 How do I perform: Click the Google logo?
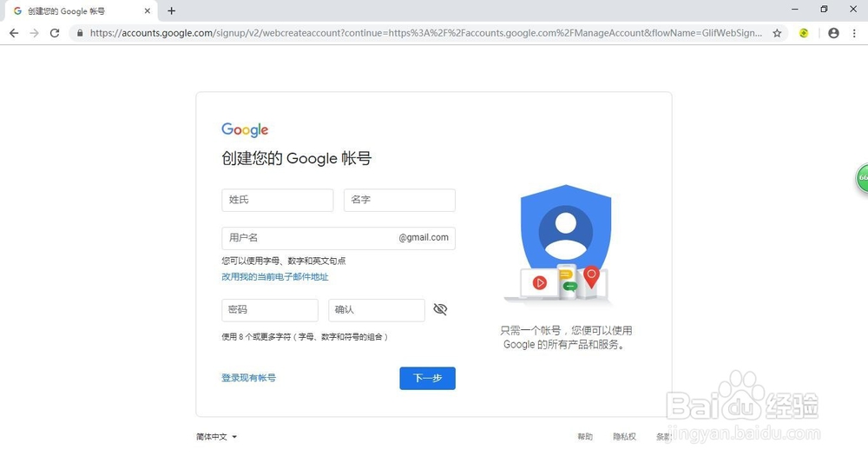coord(245,130)
